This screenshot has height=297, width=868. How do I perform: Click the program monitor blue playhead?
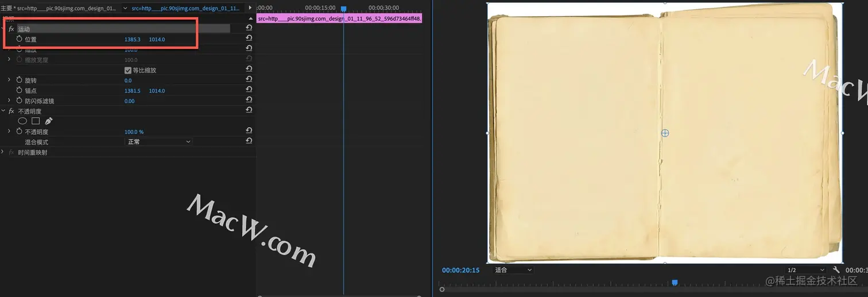click(x=675, y=283)
